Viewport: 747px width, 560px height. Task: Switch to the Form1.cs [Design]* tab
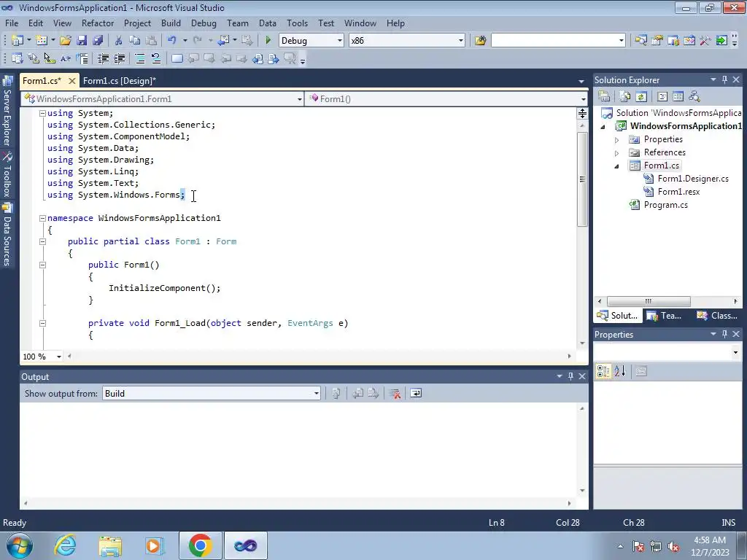coord(120,80)
